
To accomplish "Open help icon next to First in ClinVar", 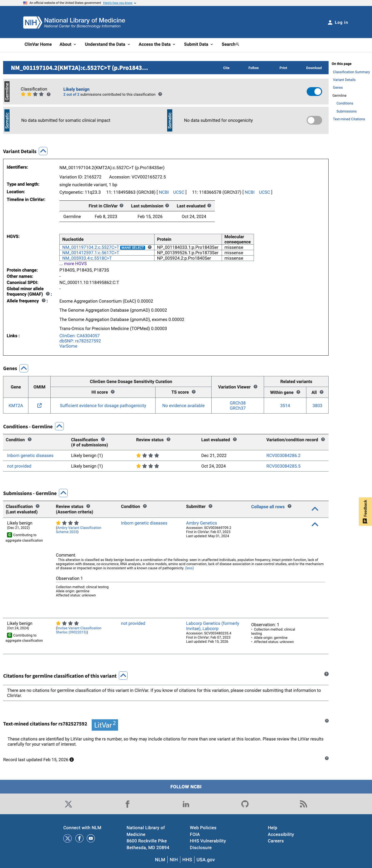I will click(121, 206).
